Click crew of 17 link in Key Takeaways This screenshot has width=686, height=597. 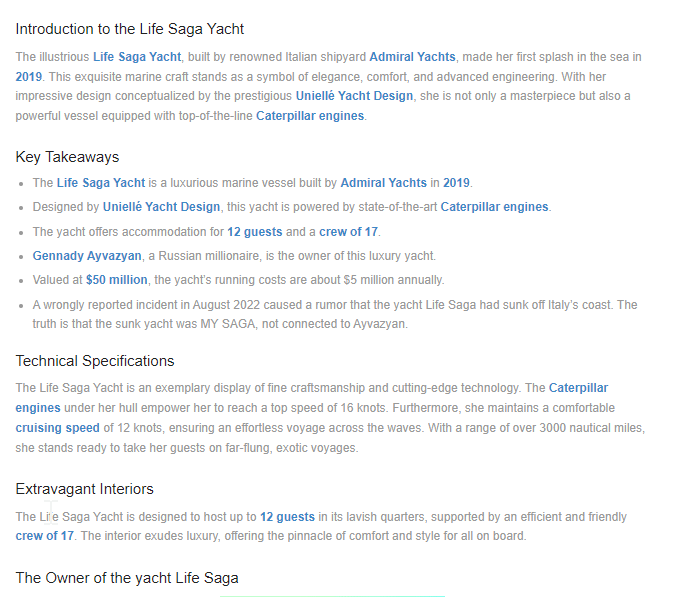348,232
